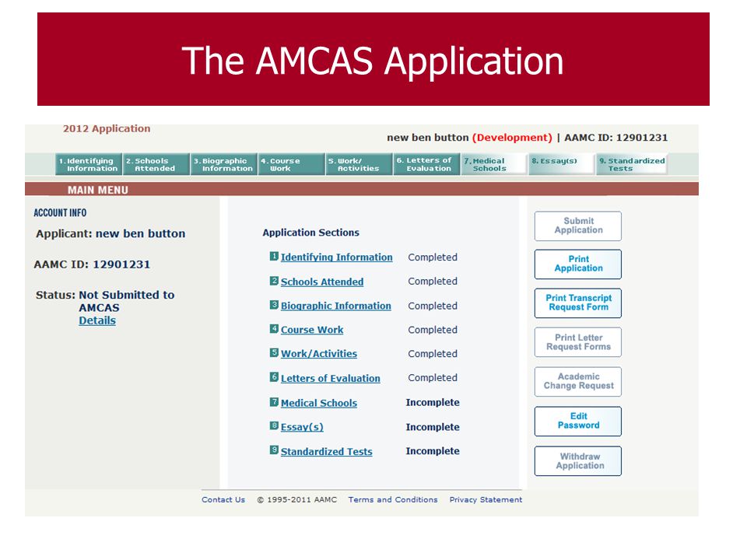The image size is (747, 560).
Task: Open the Course Work section link
Action: [x=312, y=330]
